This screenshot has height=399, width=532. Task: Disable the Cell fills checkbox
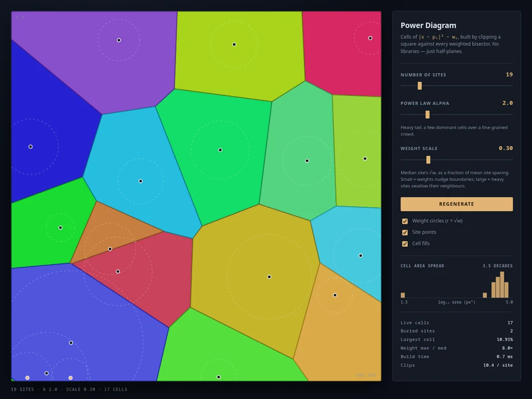coord(405,244)
